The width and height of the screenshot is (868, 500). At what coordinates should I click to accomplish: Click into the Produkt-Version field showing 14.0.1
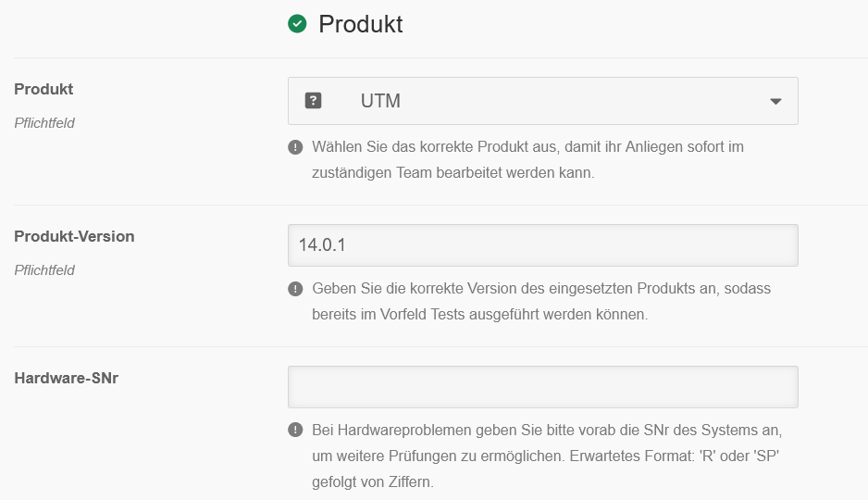tap(542, 245)
